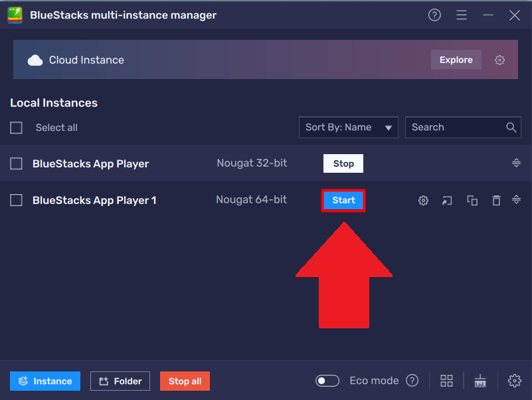Toggle the Eco mode switch
532x400 pixels.
point(327,381)
